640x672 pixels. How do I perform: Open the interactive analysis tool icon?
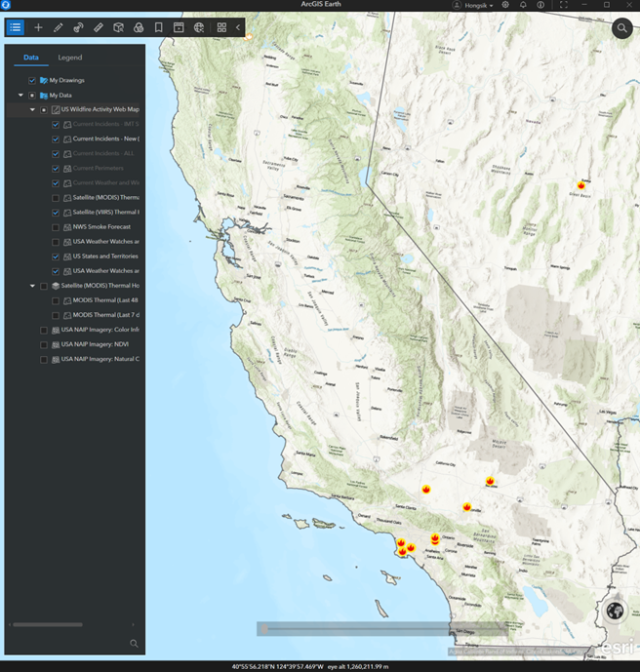click(x=78, y=27)
